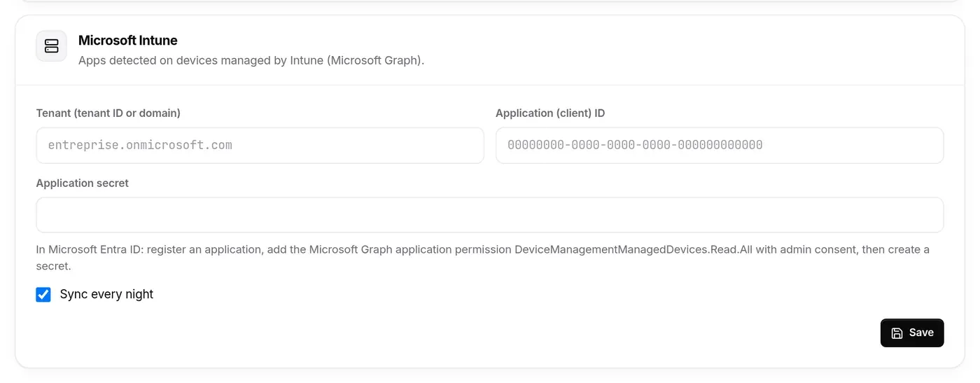Save the Intune settings

pos(912,333)
